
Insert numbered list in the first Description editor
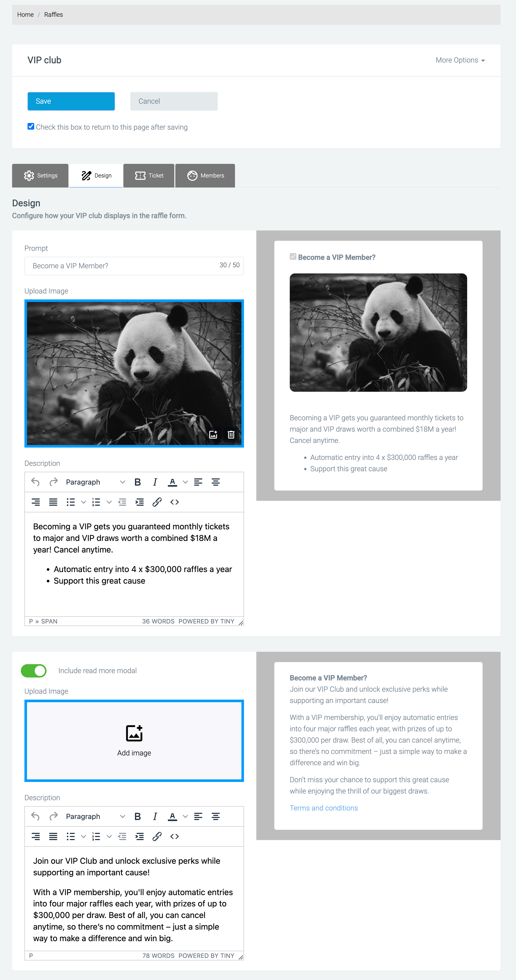tap(96, 502)
